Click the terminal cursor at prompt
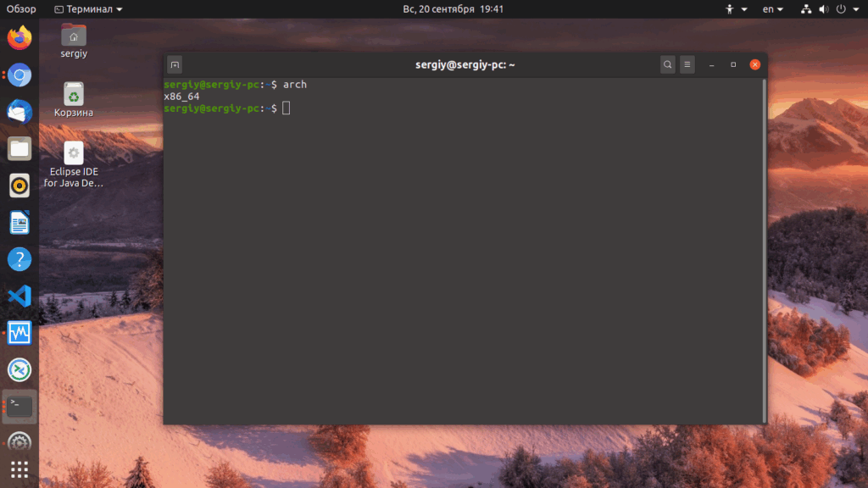Screen dimensions: 868x488 tap(287, 108)
